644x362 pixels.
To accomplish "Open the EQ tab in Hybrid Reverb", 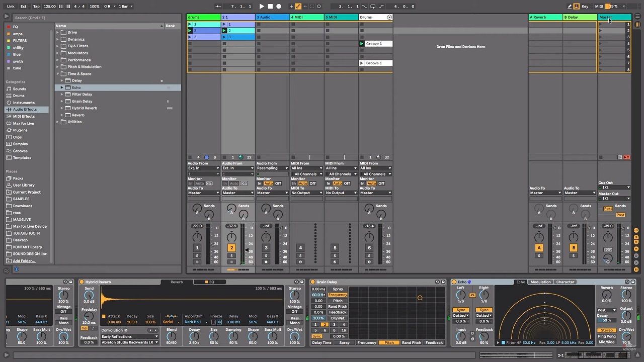I will pos(211,282).
